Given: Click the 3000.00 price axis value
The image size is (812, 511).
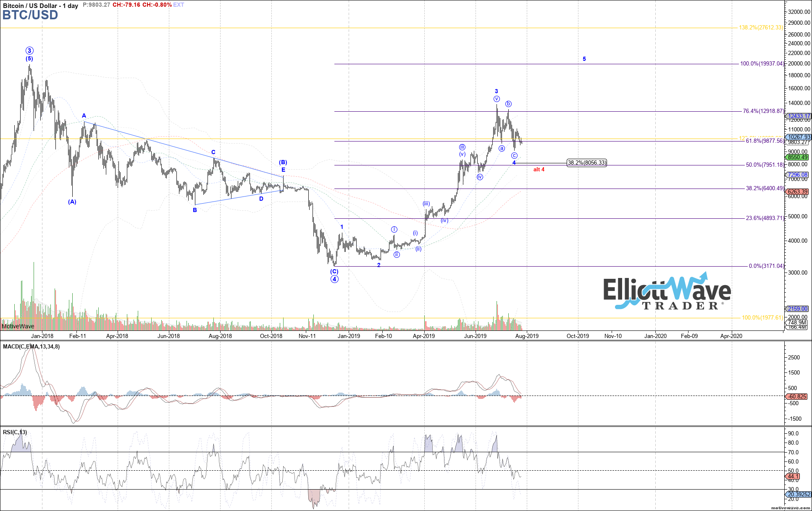Looking at the screenshot, I should 798,273.
